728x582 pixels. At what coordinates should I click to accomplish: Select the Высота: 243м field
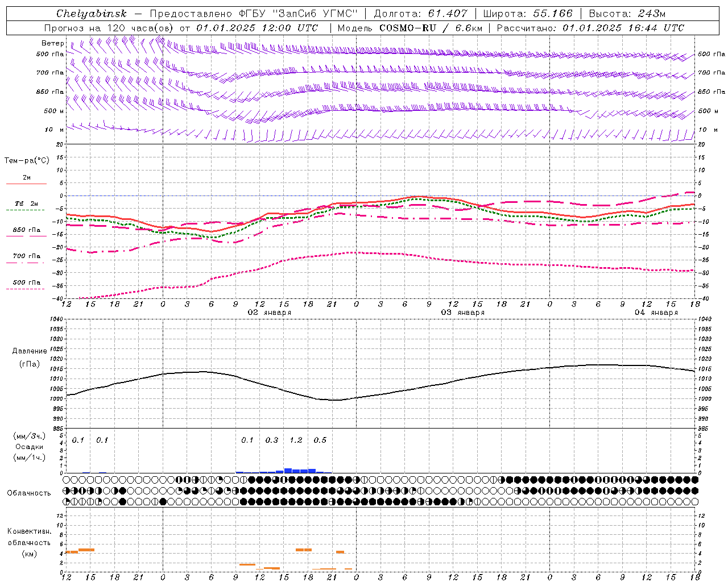tap(627, 14)
